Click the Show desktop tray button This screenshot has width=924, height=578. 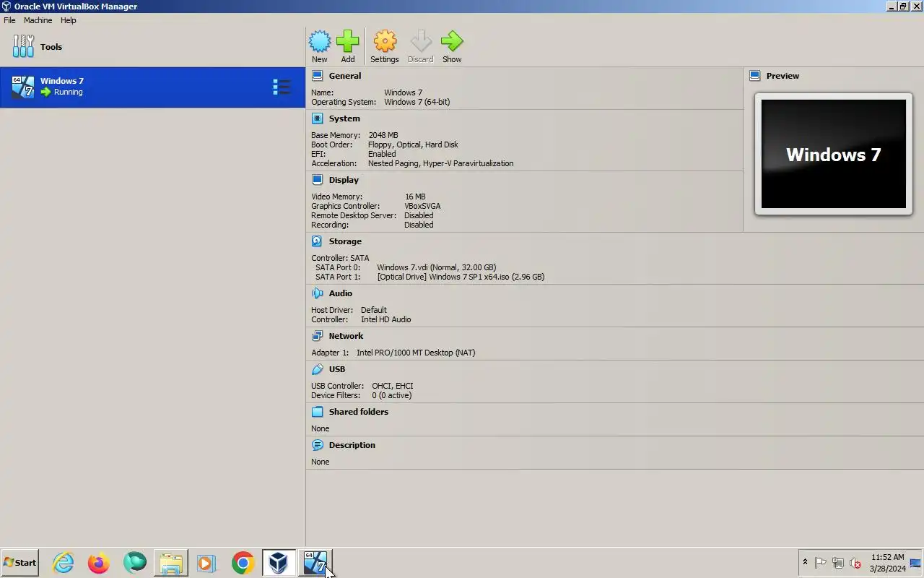pyautogui.click(x=917, y=563)
